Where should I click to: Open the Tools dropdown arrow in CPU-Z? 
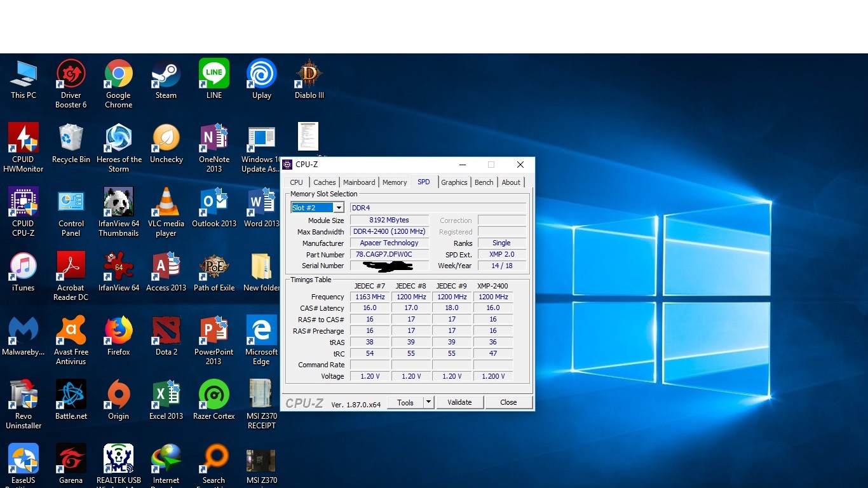click(428, 402)
